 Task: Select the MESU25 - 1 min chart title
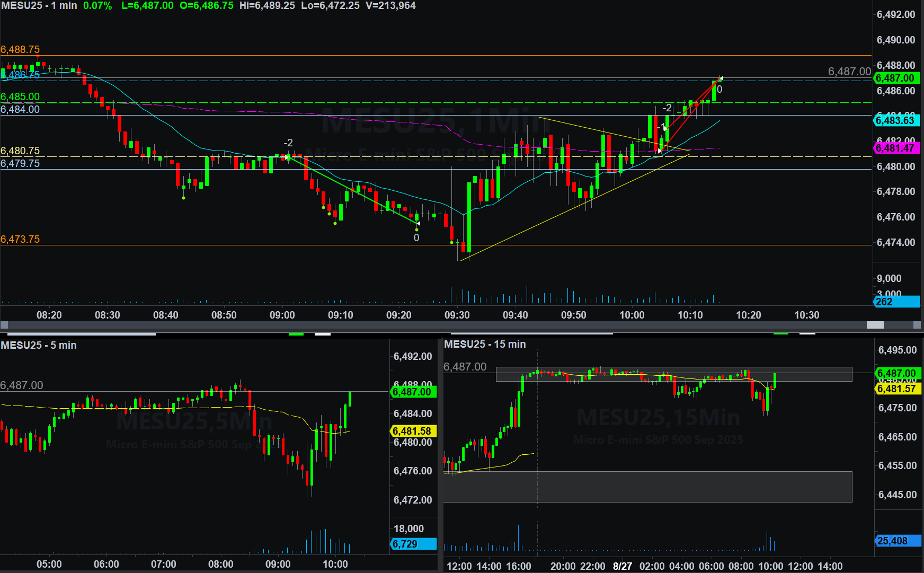pyautogui.click(x=39, y=6)
